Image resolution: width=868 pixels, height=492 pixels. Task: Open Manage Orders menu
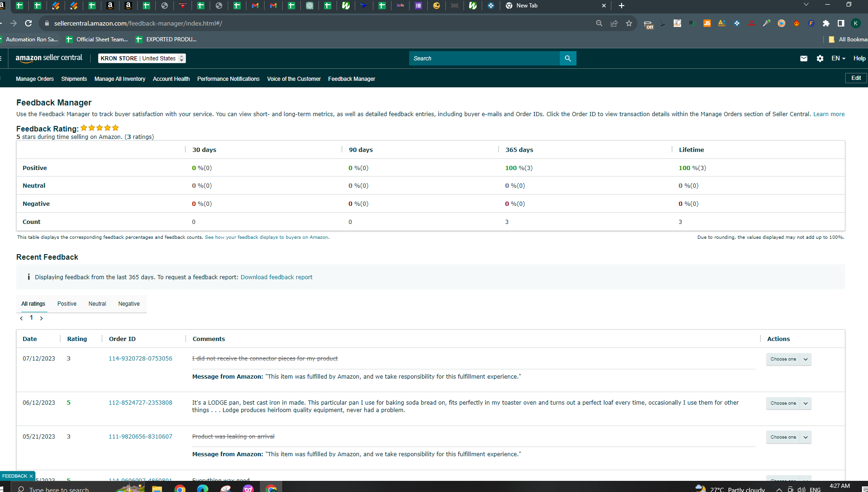coord(35,79)
